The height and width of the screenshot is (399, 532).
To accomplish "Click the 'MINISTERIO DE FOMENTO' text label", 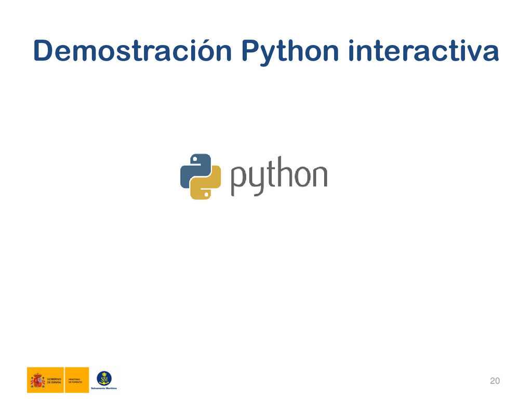I will pos(74,381).
